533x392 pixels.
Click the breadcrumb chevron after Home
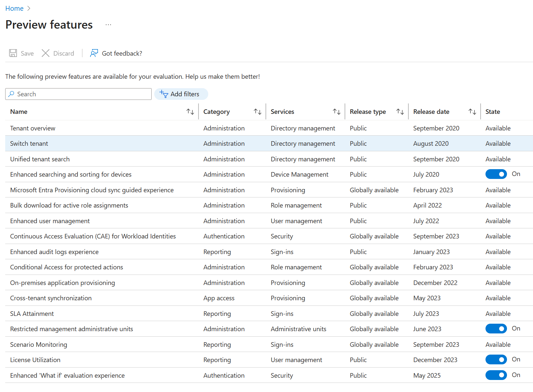pyautogui.click(x=29, y=8)
